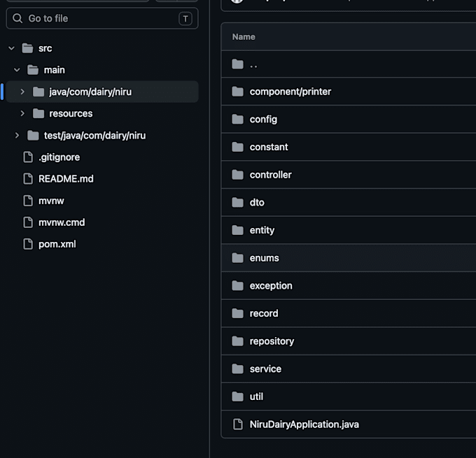476x458 pixels.
Task: Open mvnw.cmd from the file tree
Action: tap(62, 222)
